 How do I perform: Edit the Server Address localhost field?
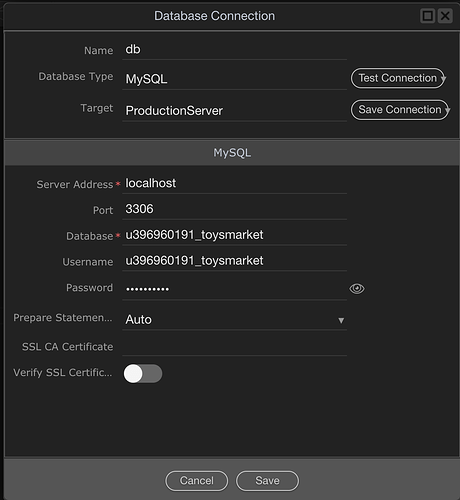click(x=235, y=184)
